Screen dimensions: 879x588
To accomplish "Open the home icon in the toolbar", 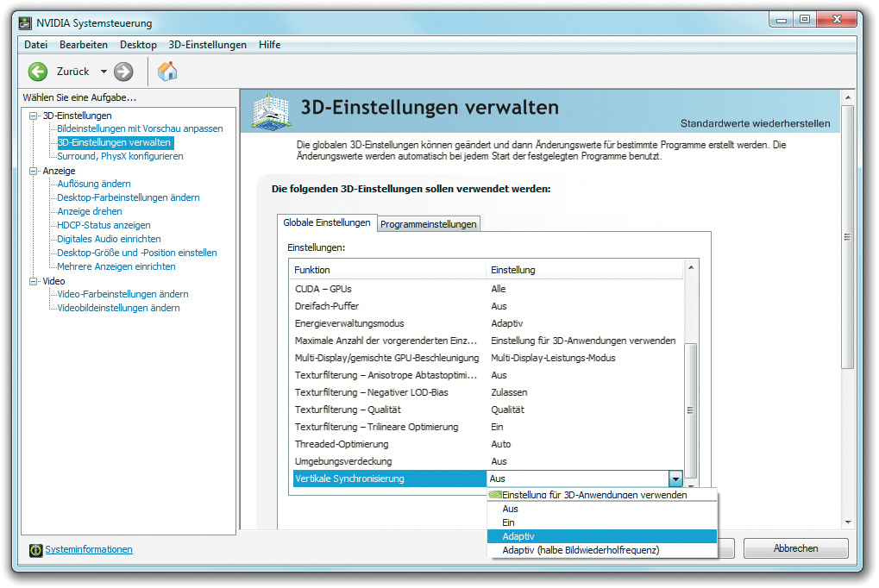I will [167, 72].
